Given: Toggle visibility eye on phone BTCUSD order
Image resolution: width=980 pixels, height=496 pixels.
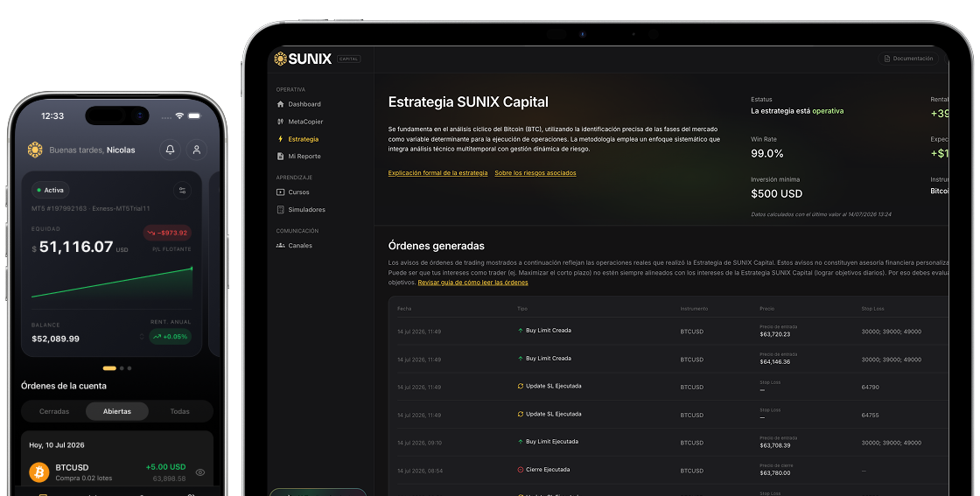Looking at the screenshot, I should (x=200, y=473).
